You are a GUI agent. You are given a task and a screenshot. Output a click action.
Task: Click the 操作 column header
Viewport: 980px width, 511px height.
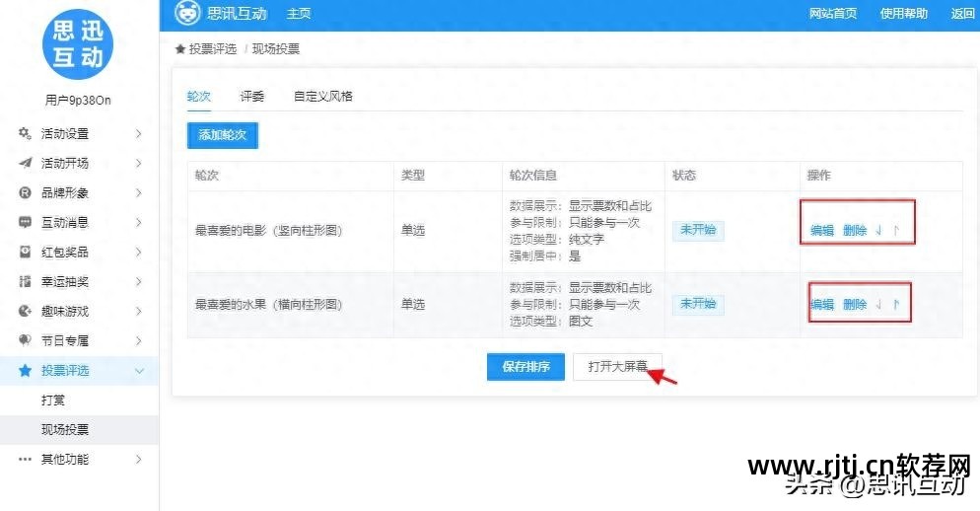(x=818, y=176)
